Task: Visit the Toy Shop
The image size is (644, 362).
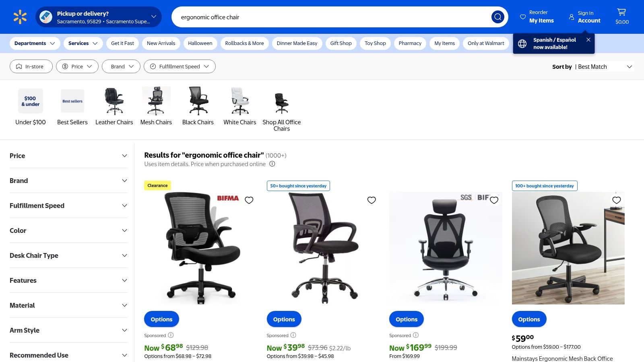Action: [375, 43]
